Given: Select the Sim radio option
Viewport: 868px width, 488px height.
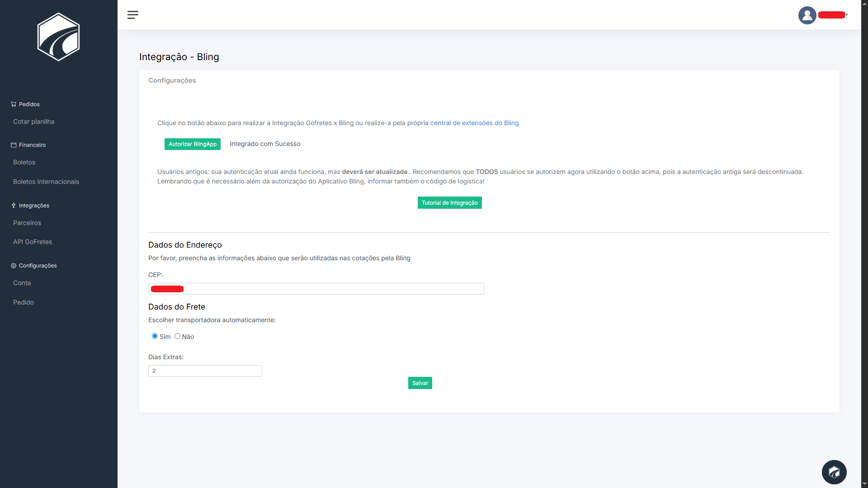Looking at the screenshot, I should click(155, 336).
